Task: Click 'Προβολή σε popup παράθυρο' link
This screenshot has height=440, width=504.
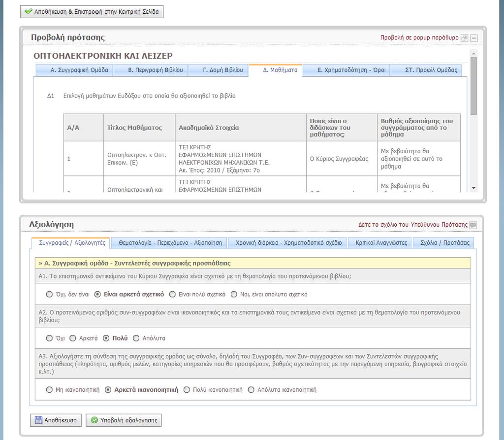Action: click(419, 37)
